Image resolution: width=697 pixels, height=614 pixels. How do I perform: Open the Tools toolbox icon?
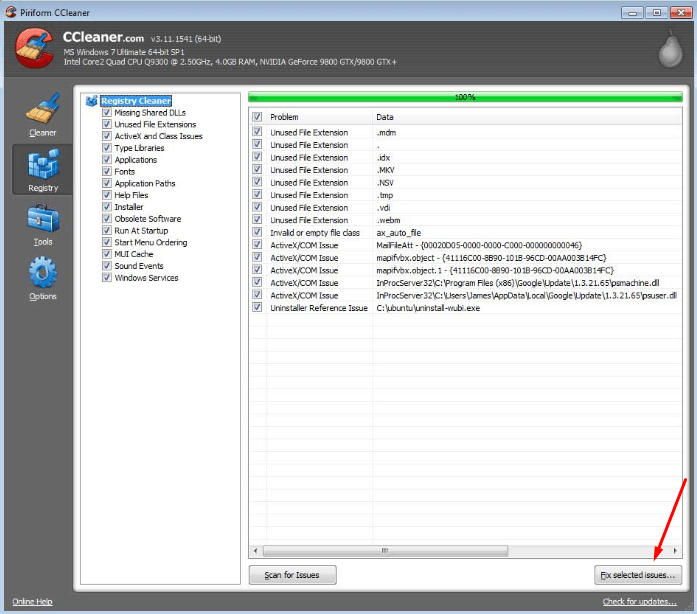(43, 218)
